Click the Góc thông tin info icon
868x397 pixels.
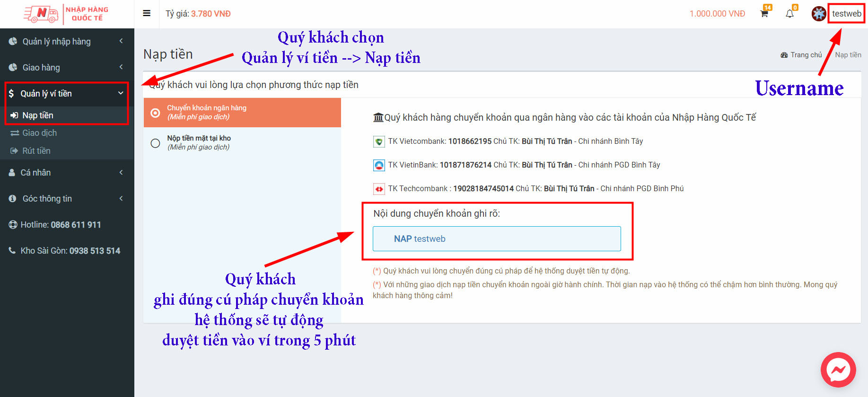(x=13, y=198)
